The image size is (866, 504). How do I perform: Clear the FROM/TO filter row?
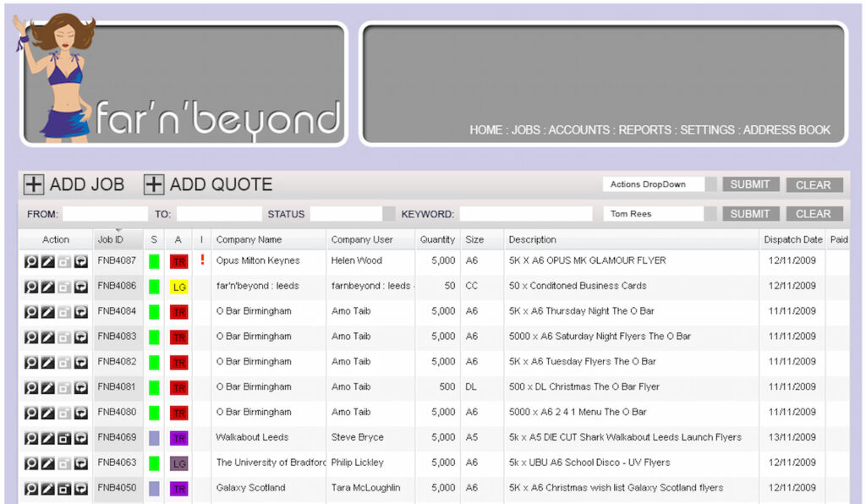click(x=814, y=214)
